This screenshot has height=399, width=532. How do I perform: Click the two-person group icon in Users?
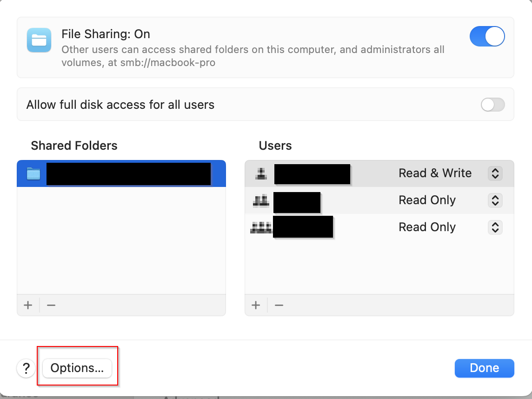(261, 200)
